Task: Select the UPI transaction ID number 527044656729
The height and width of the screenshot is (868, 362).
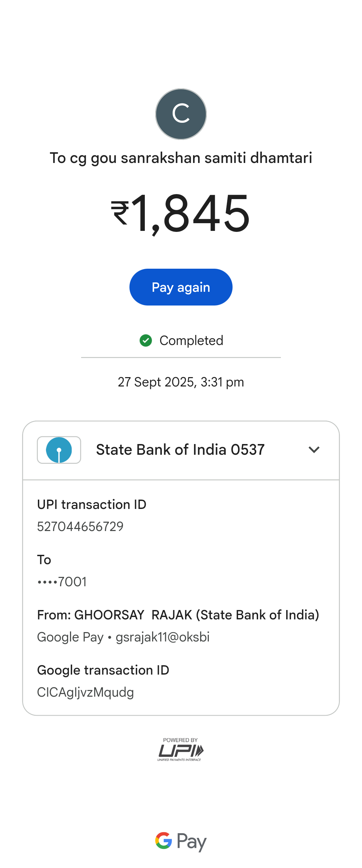Action: pyautogui.click(x=80, y=526)
